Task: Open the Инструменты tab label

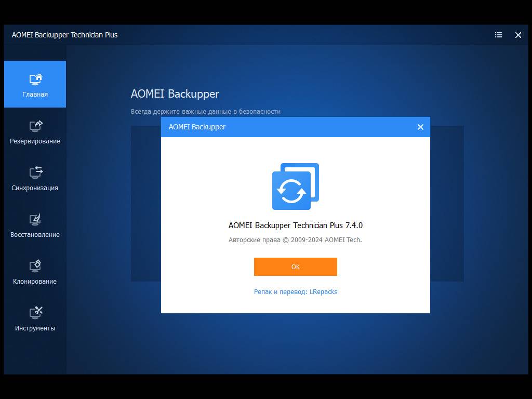Action: (35, 328)
